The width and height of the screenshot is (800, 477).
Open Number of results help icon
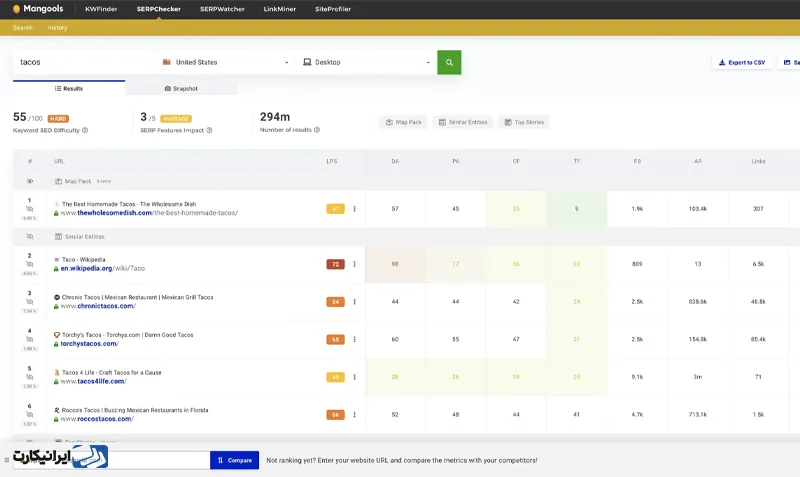tap(317, 130)
